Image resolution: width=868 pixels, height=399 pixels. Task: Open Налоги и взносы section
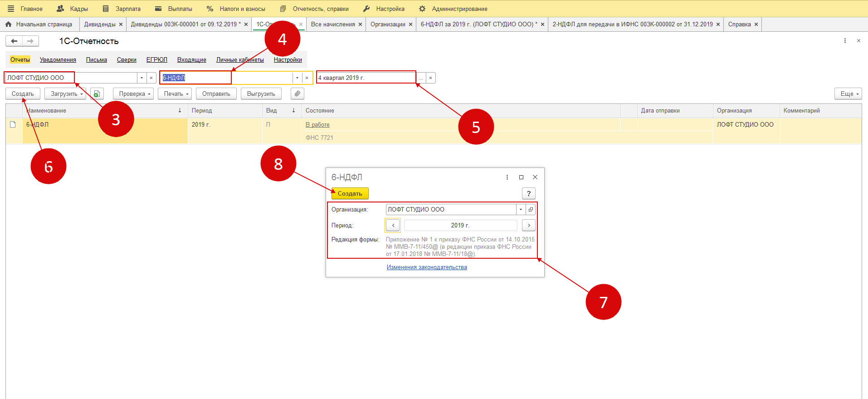coord(236,9)
